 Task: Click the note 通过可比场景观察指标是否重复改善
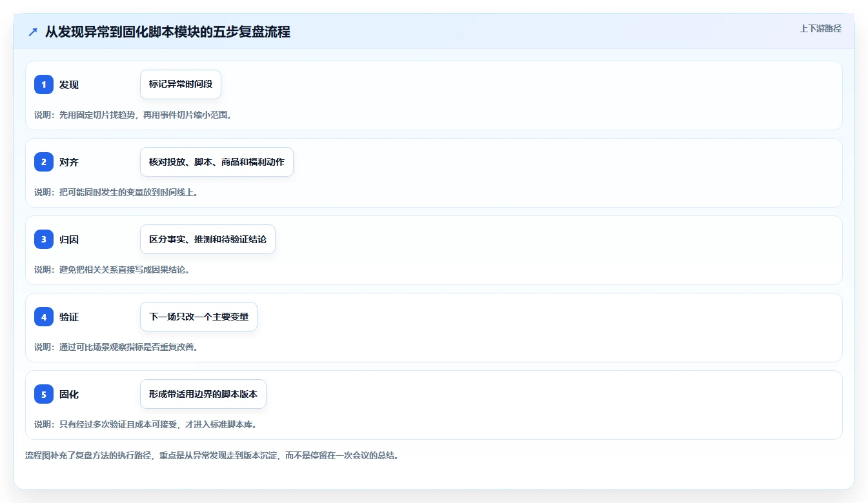128,347
